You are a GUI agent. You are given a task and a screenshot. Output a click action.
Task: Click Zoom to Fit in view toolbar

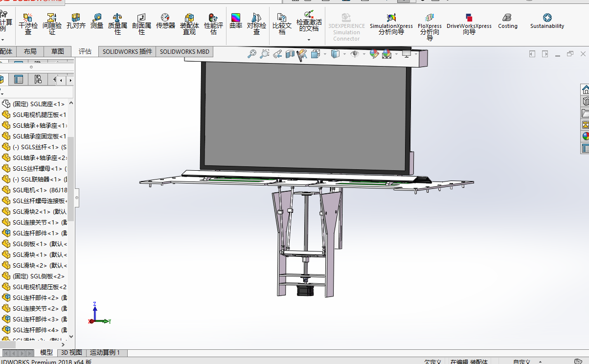[252, 54]
